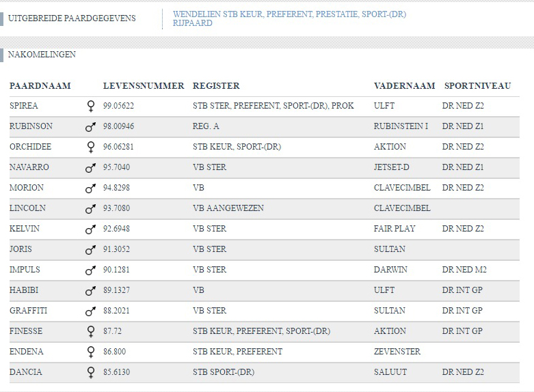Click the male icon next to HABIBI
Viewport: 534px width, 392px height.
[x=90, y=291]
